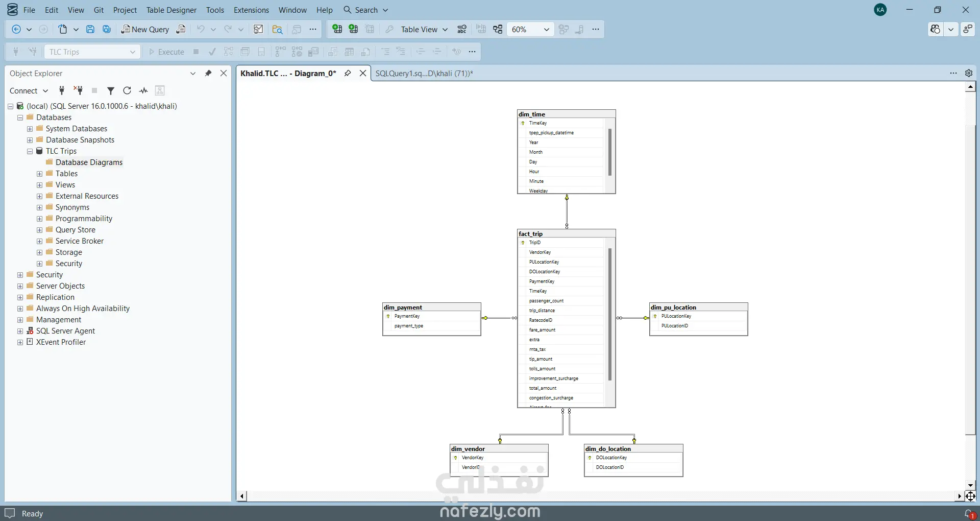Click the Open File folder icon
This screenshot has height=521, width=980.
(277, 30)
